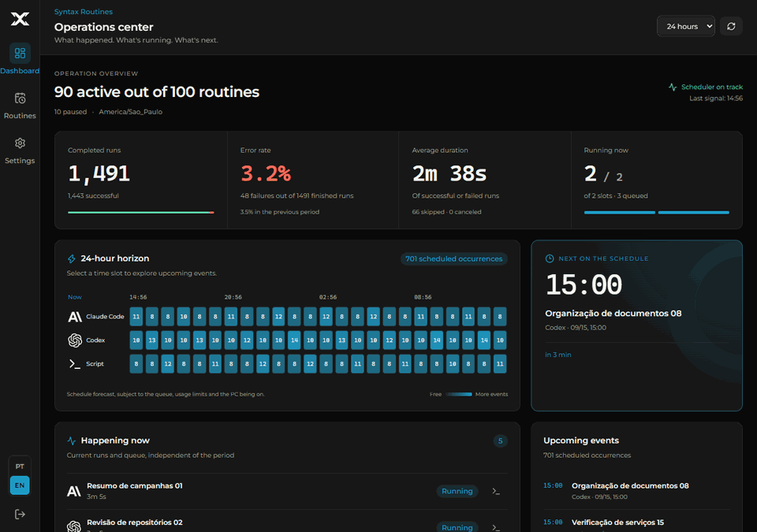Click 'of 2 slots · 3 queued' text
Screen dimensions: 757x532
coord(616,196)
